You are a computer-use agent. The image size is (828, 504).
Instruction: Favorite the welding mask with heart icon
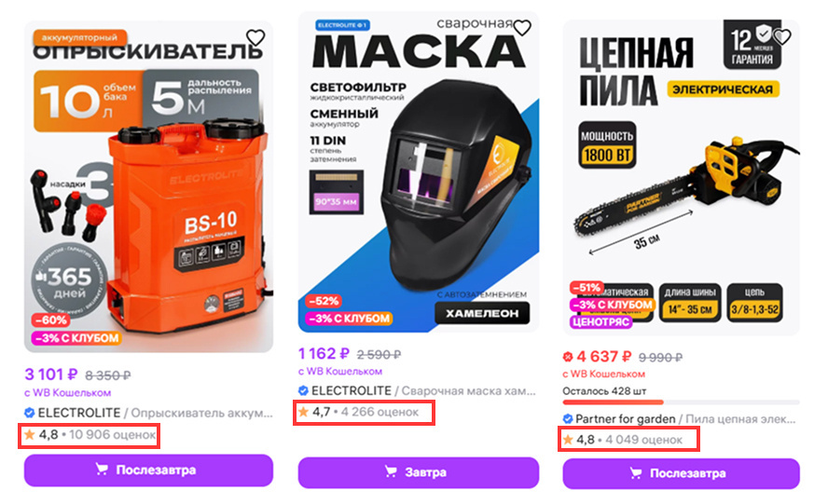(522, 27)
